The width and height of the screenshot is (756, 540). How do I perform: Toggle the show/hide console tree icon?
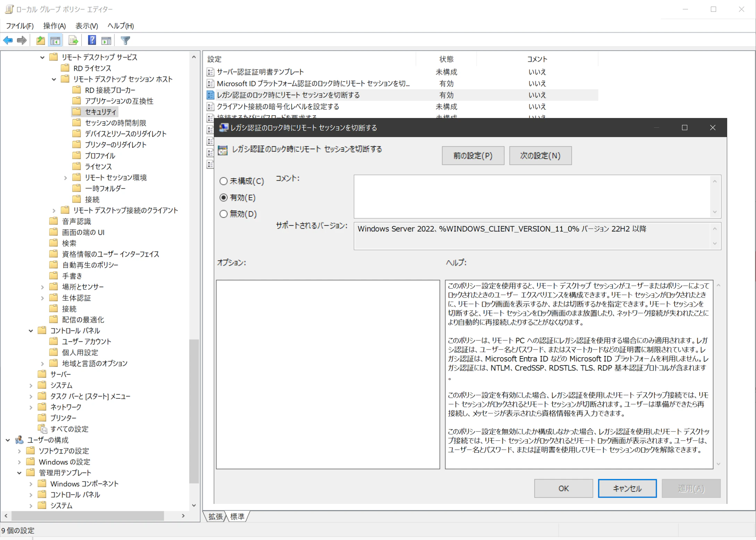click(x=55, y=41)
